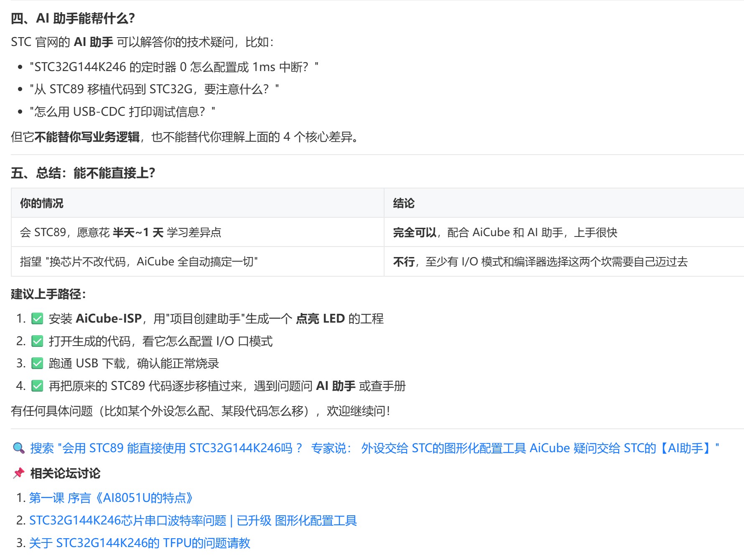Click the heading 四、AI 助手能帮什么?
The image size is (744, 560).
pyautogui.click(x=73, y=18)
